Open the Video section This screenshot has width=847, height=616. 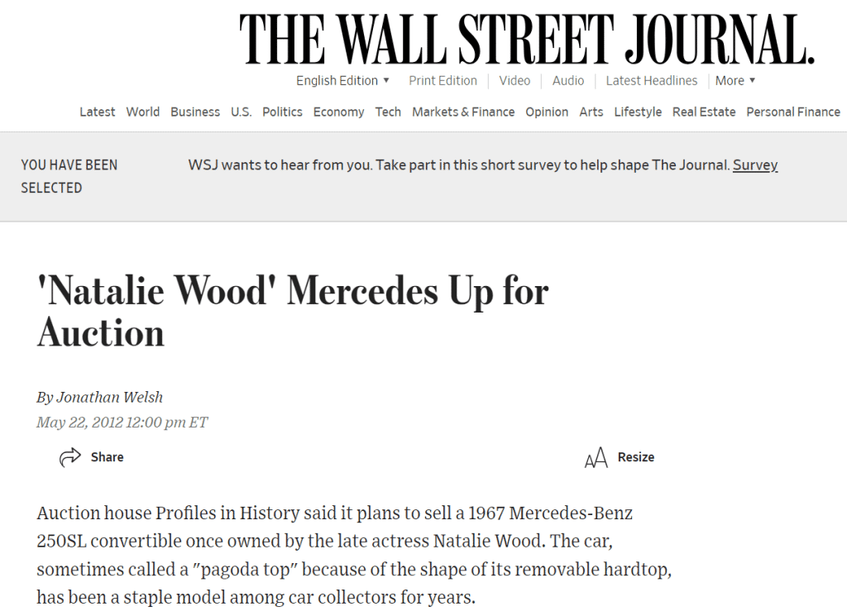(514, 81)
